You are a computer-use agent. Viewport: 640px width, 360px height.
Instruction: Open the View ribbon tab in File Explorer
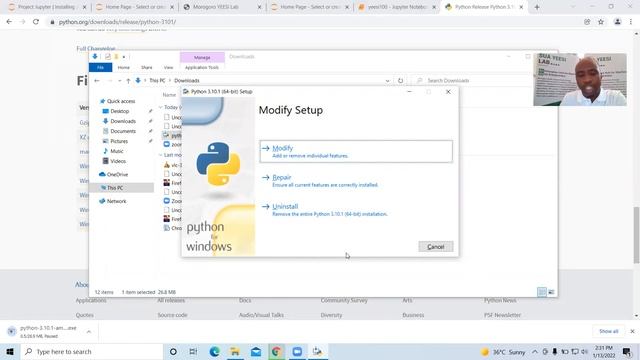point(168,67)
